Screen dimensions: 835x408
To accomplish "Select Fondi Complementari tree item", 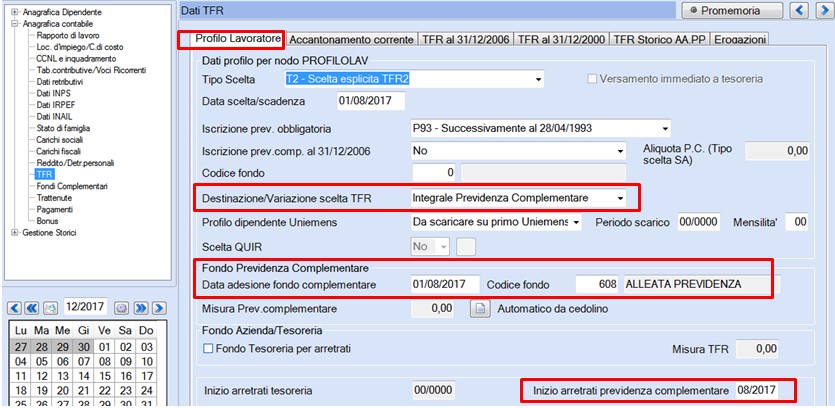I will point(72,186).
